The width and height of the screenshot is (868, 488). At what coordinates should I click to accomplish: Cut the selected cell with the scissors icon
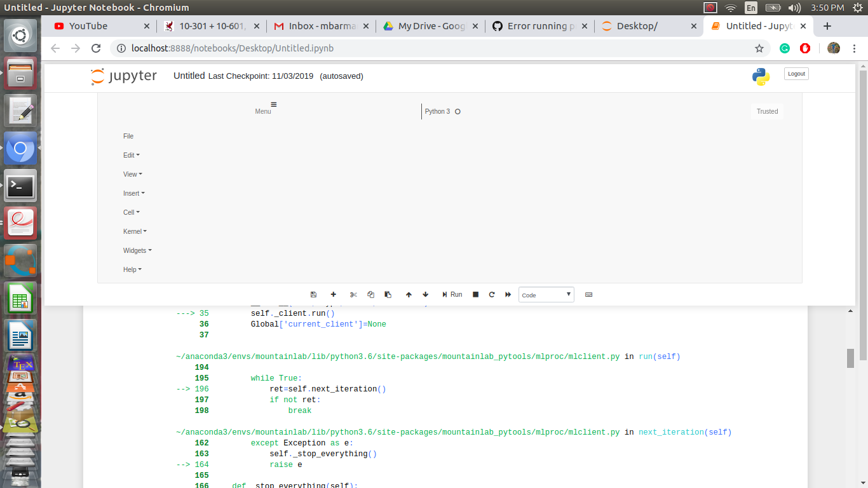click(x=354, y=294)
